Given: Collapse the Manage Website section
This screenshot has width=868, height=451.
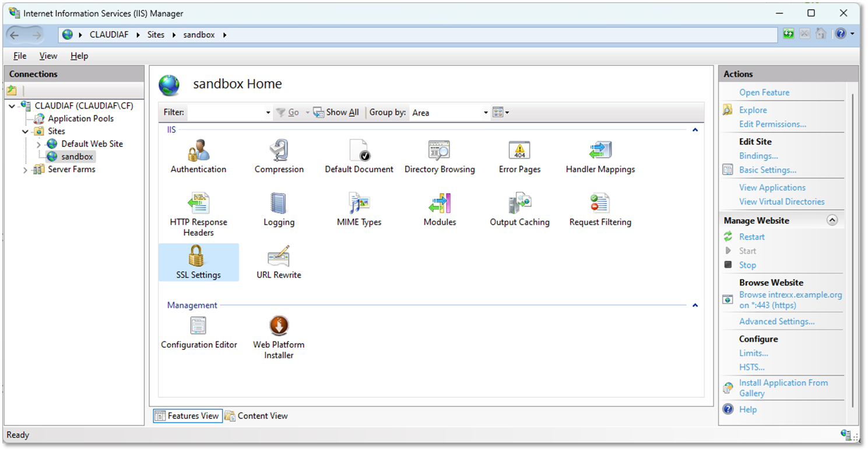Looking at the screenshot, I should (x=832, y=221).
